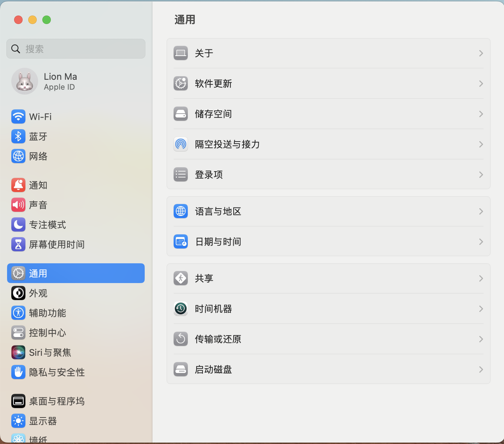Click the 通知 (Notifications) bell icon
This screenshot has width=504, height=444.
(x=18, y=185)
